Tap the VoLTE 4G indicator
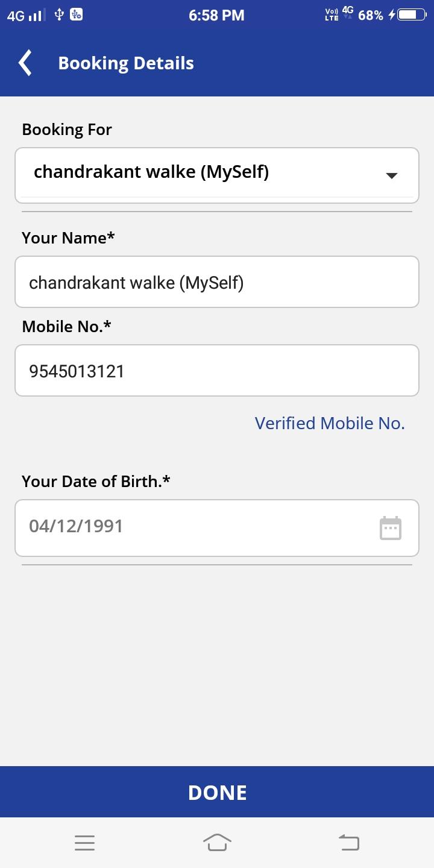Screen dimensions: 434x868 (x=339, y=14)
